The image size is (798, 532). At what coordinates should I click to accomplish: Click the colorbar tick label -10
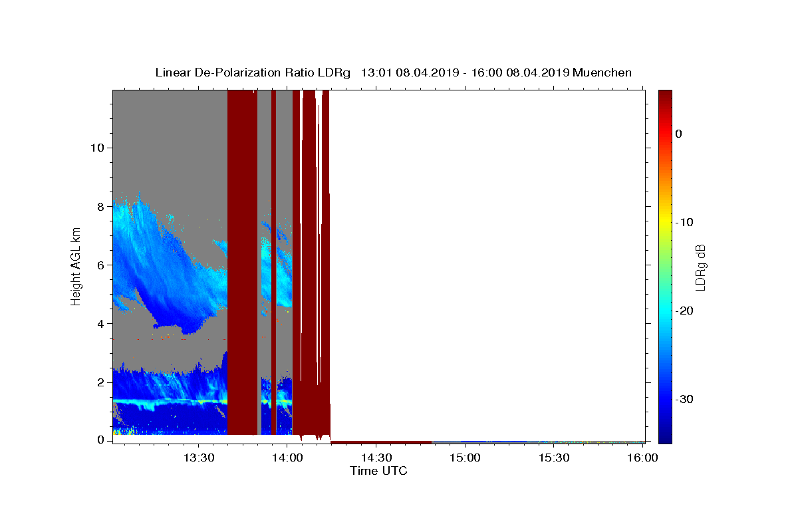685,222
